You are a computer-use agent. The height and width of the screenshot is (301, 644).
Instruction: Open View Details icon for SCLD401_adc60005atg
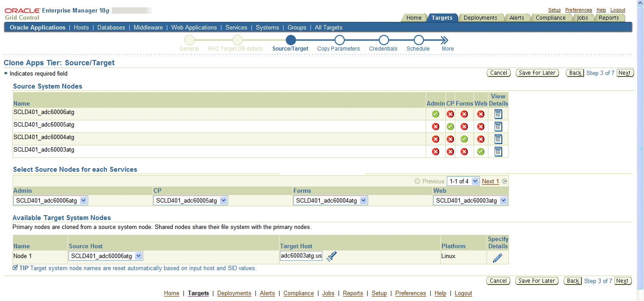[x=498, y=127]
